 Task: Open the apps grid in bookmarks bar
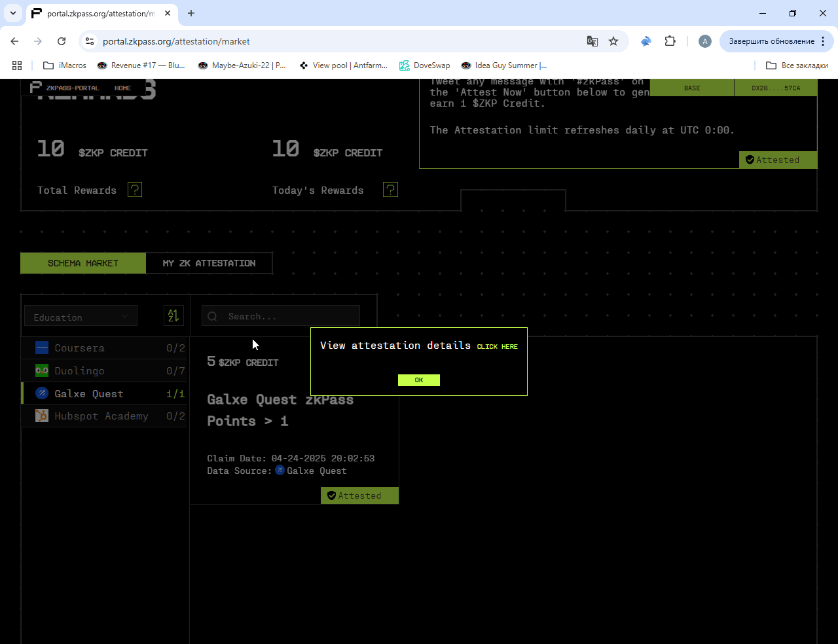17,65
